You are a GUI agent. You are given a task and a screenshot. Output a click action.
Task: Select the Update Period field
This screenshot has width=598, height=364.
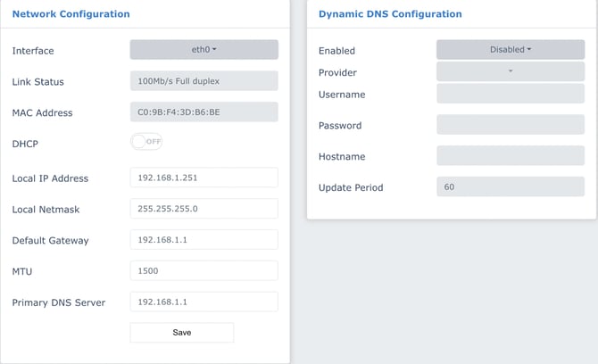pyautogui.click(x=510, y=187)
